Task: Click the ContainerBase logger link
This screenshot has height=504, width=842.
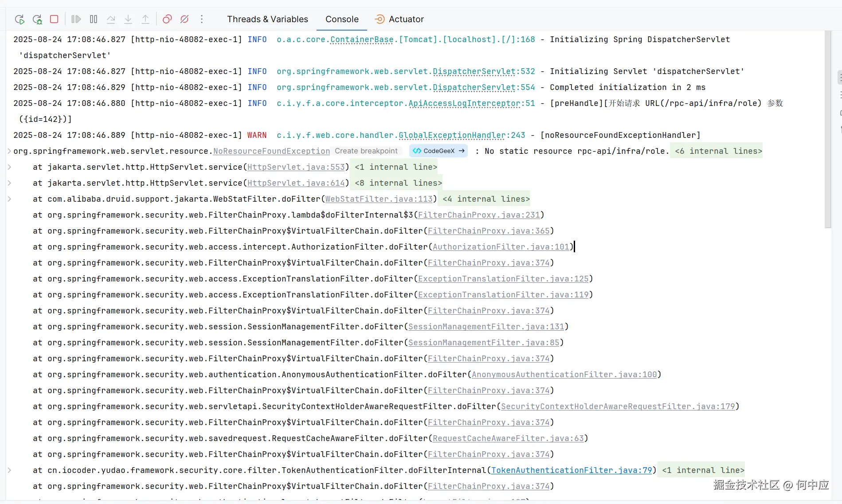Action: 362,39
